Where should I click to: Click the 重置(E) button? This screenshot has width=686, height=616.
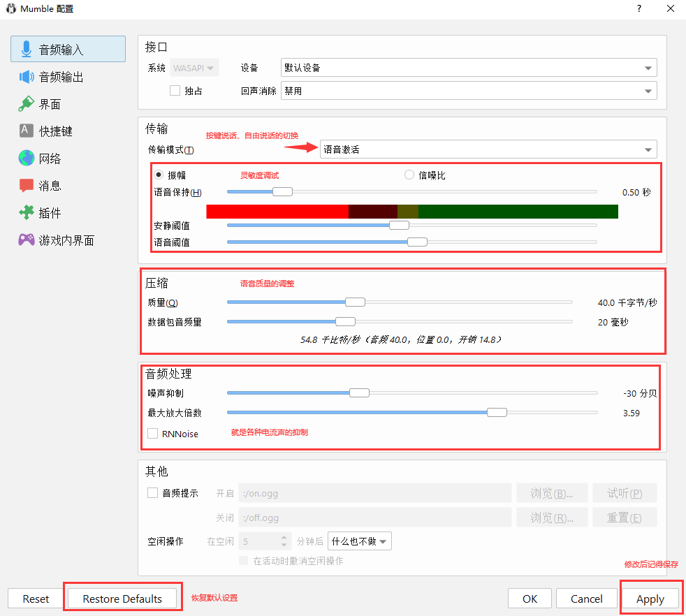pos(625,518)
